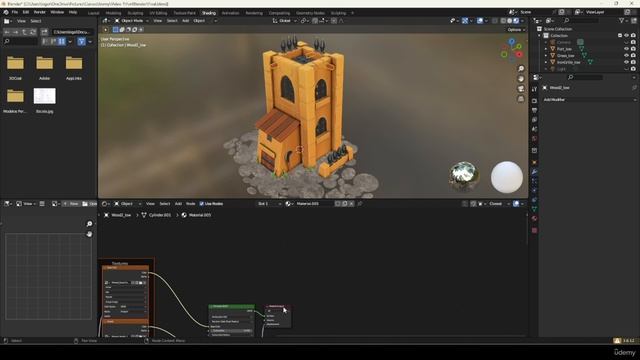Expand the IronGride_low tree item

[546, 62]
